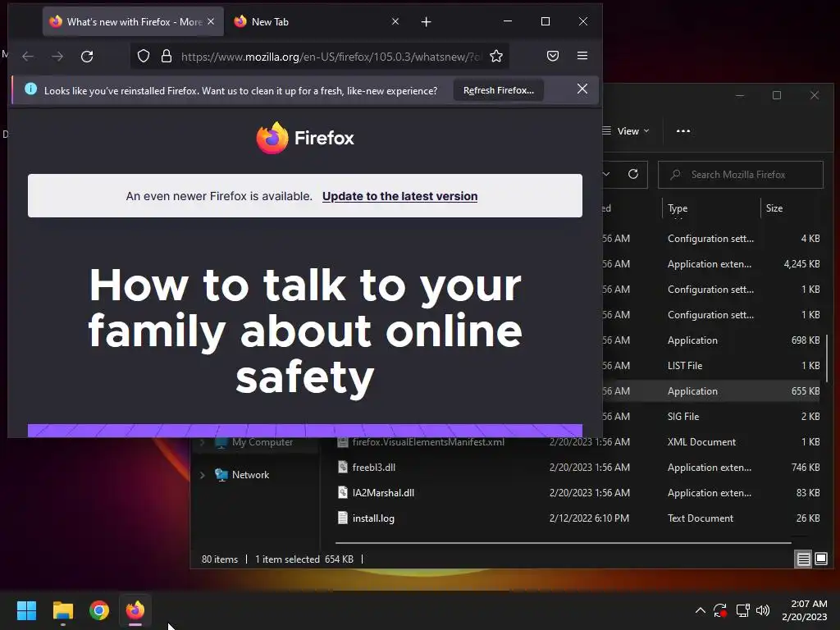The height and width of the screenshot is (630, 840).
Task: Expand My Computer tree item
Action: click(203, 442)
